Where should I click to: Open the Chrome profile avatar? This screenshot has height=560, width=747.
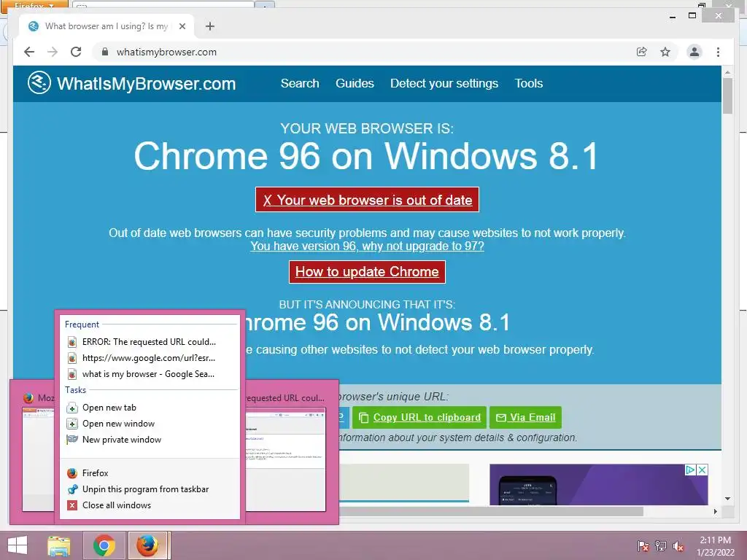694,52
